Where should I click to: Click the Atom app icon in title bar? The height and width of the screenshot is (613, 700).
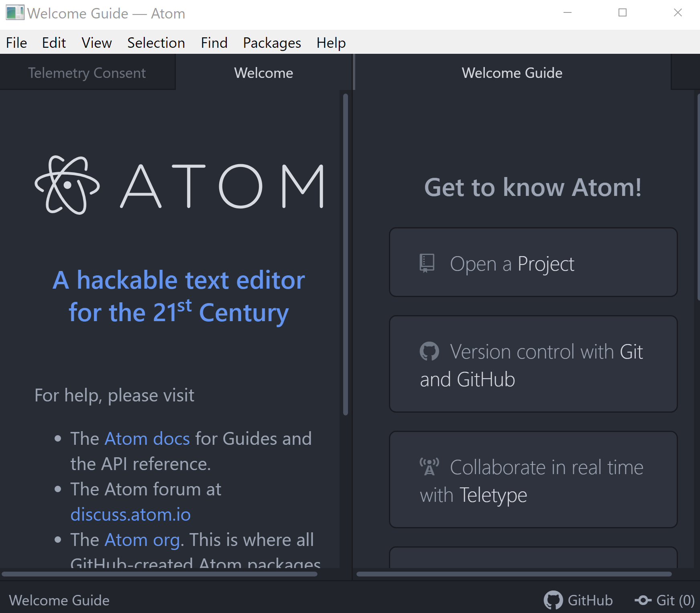coord(15,13)
